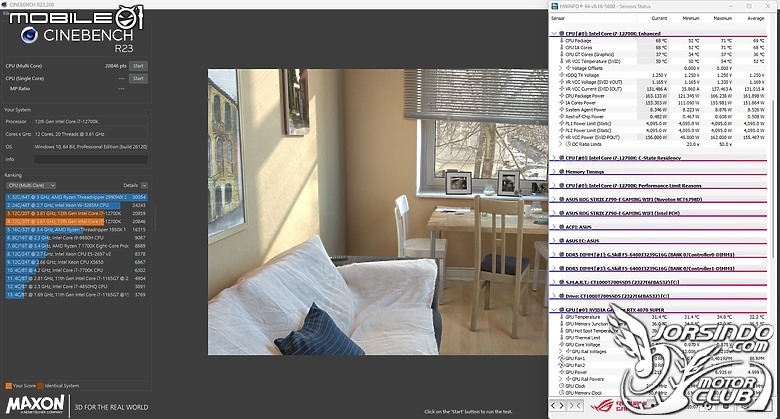Expand the GPU Rail Voltages row
Image resolution: width=780 pixels, height=419 pixels.
tap(561, 351)
